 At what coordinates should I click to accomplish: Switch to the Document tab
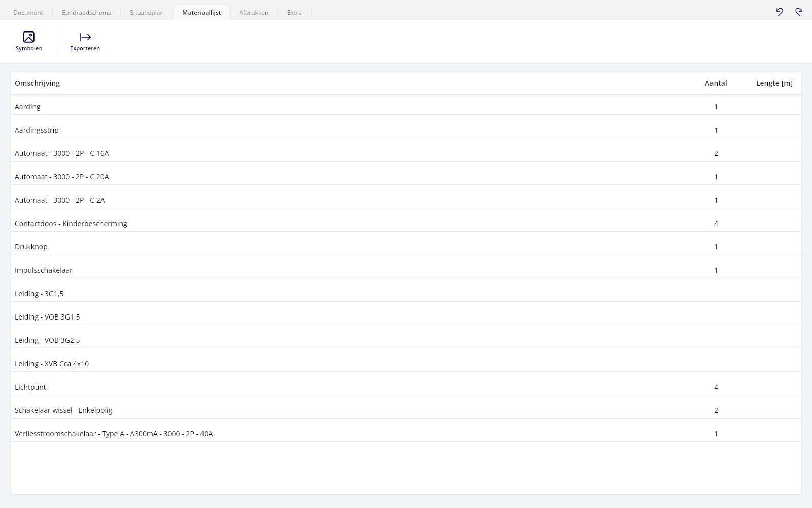click(x=28, y=12)
